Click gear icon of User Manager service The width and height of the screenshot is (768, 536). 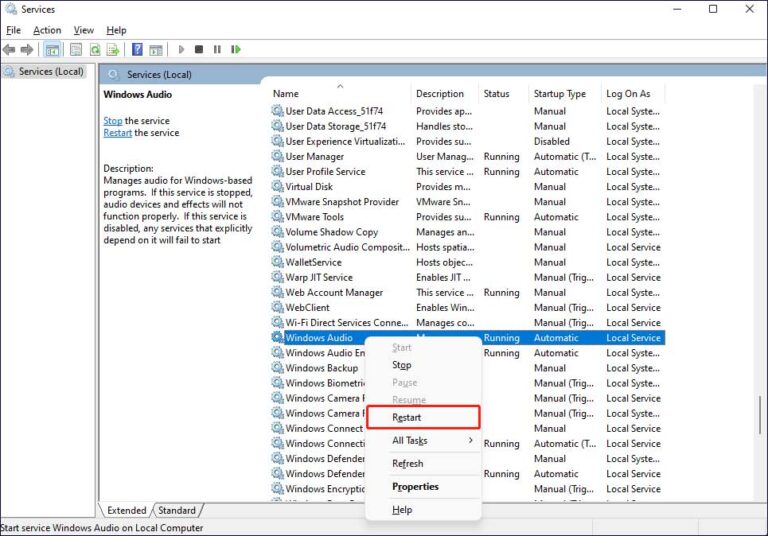[278, 156]
